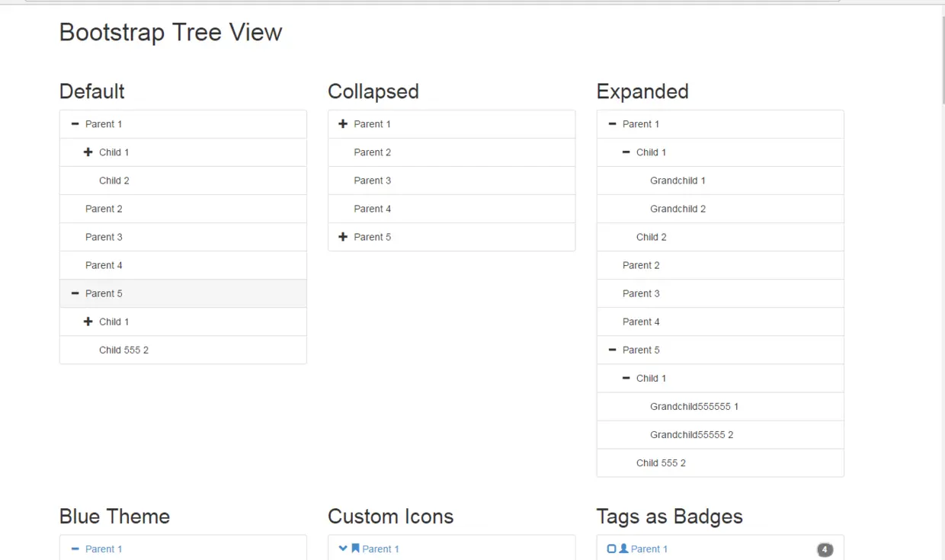
Task: Select Grandchild555555 1 in the Expanded tree
Action: pyautogui.click(x=694, y=407)
